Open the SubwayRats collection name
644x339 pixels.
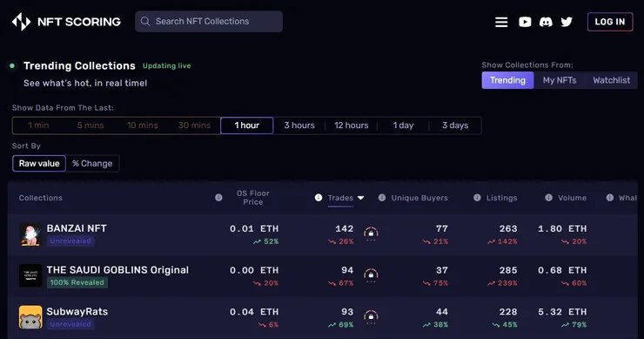pyautogui.click(x=77, y=311)
